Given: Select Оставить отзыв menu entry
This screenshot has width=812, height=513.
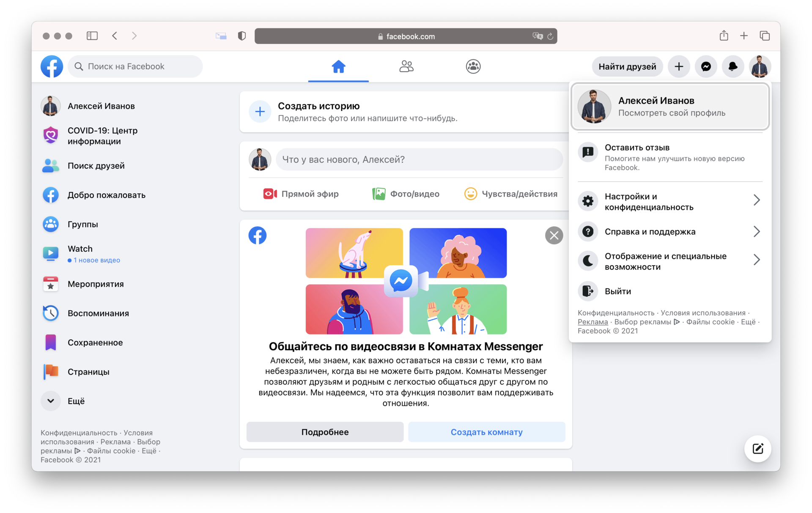Looking at the screenshot, I should pyautogui.click(x=670, y=157).
